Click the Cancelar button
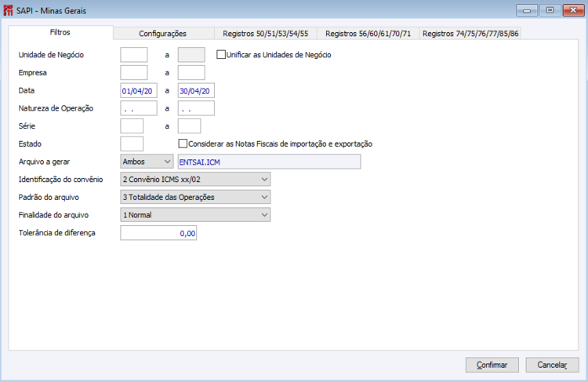 point(552,365)
